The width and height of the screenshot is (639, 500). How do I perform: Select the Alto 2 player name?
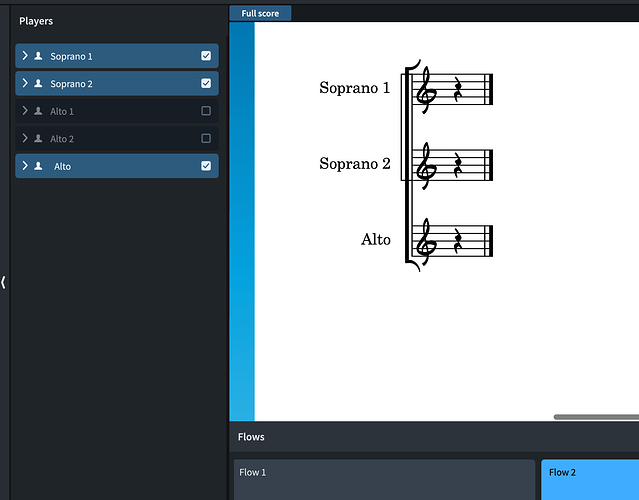[62, 139]
